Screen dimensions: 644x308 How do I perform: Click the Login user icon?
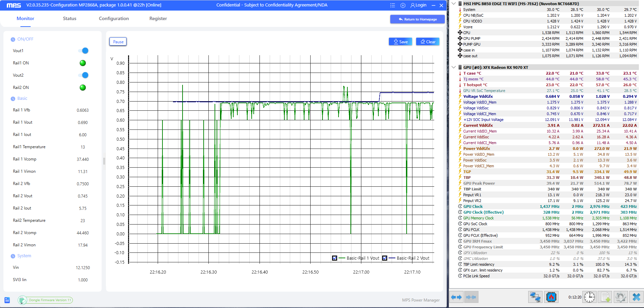point(413,5)
